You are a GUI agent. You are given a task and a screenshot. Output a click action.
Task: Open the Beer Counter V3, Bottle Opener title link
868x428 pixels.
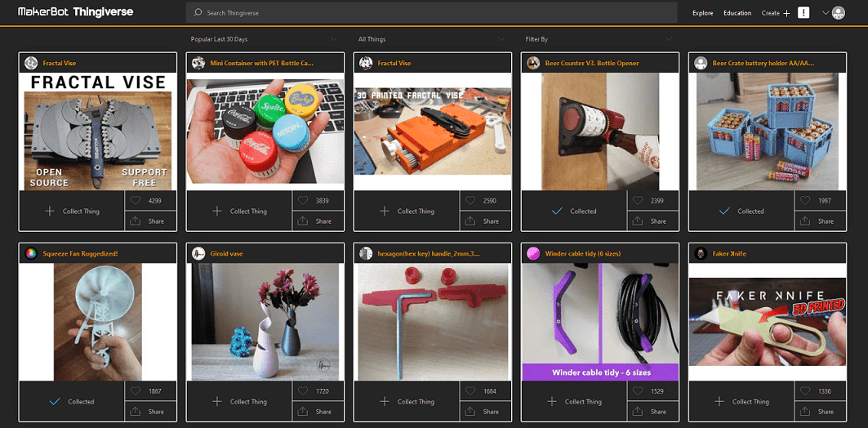coord(592,63)
